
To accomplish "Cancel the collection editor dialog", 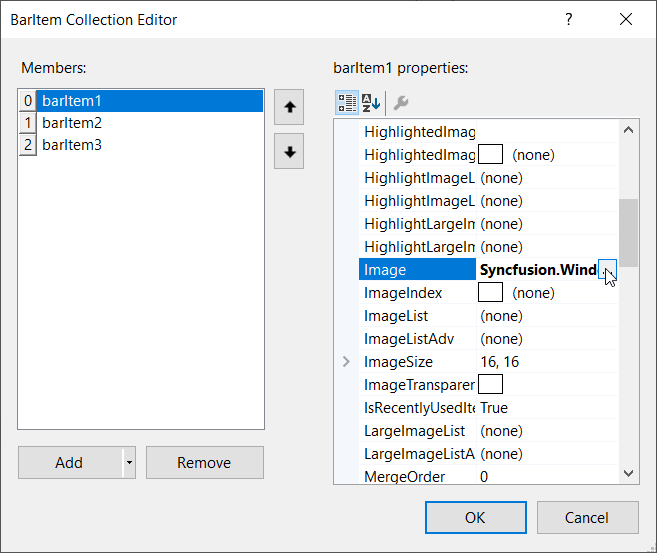I will tap(587, 517).
